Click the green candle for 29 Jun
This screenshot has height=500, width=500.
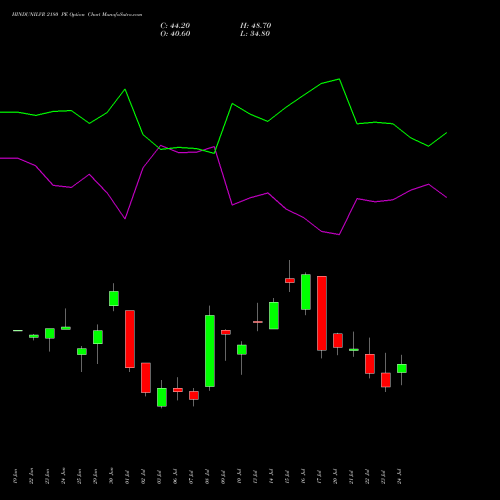click(98, 337)
